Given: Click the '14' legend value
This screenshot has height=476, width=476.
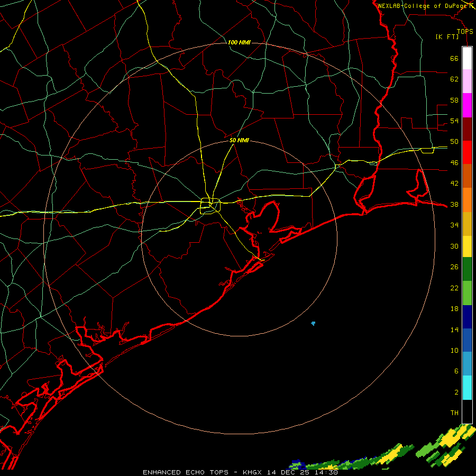Looking at the screenshot, I should pos(454,329).
